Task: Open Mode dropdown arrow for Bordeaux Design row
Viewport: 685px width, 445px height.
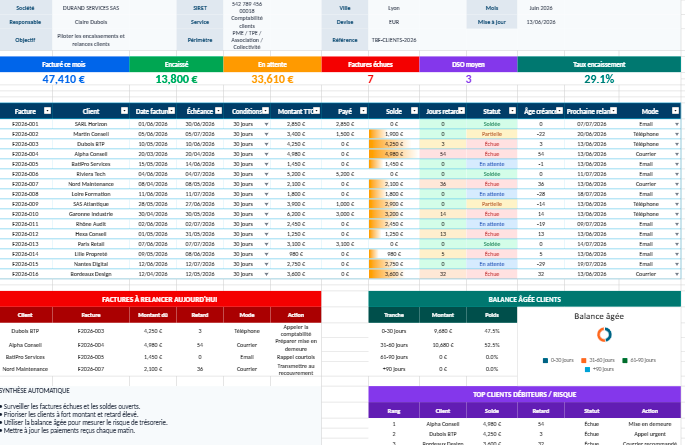Action: (x=677, y=274)
